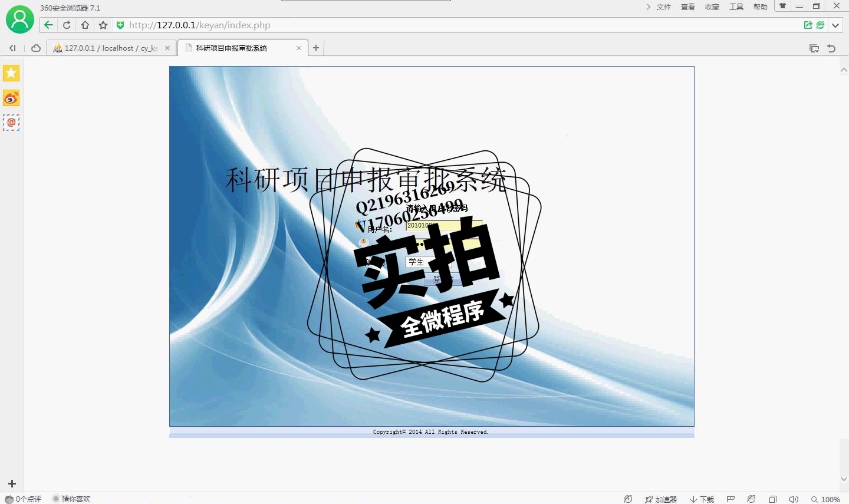
Task: Click the 0个点评 status bar item
Action: 24,499
